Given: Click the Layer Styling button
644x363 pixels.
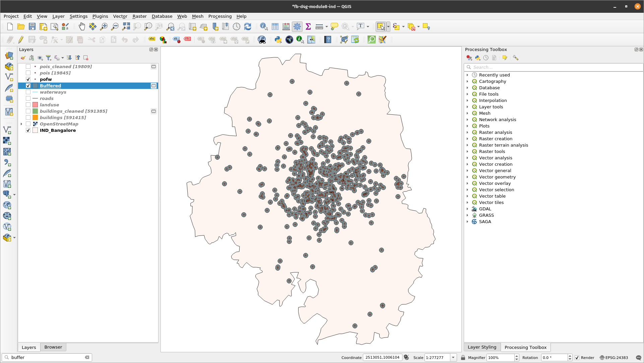Looking at the screenshot, I should 481,347.
